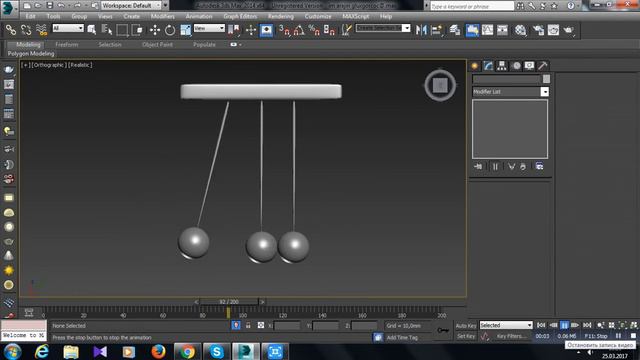Open the Select by Name tool
Screen dimensions: 640x360
coord(107,30)
